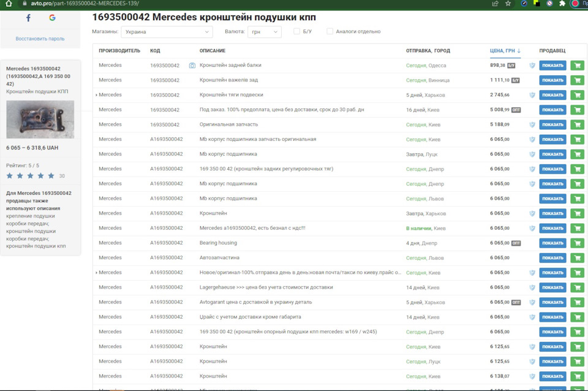This screenshot has height=391, width=588.
Task: Click the sort arrow next to ЦЕНА, ГРН
Action: click(x=519, y=51)
